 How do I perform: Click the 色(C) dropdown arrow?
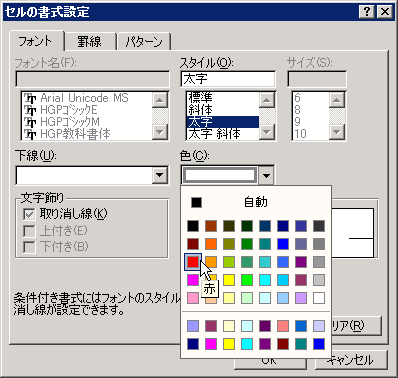click(266, 175)
